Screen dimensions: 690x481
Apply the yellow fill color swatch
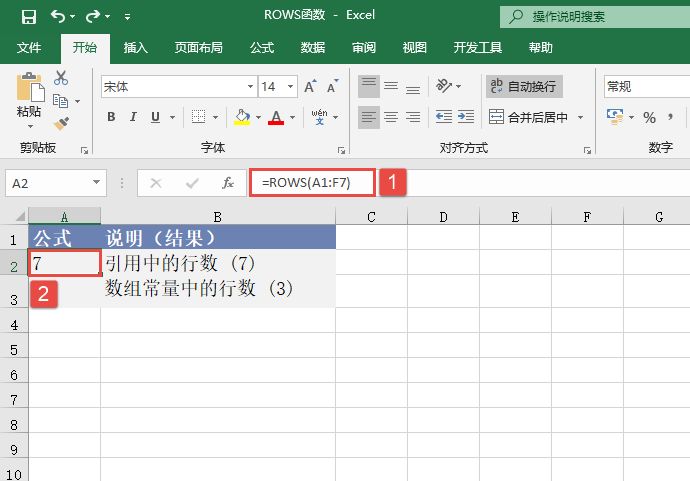click(241, 118)
